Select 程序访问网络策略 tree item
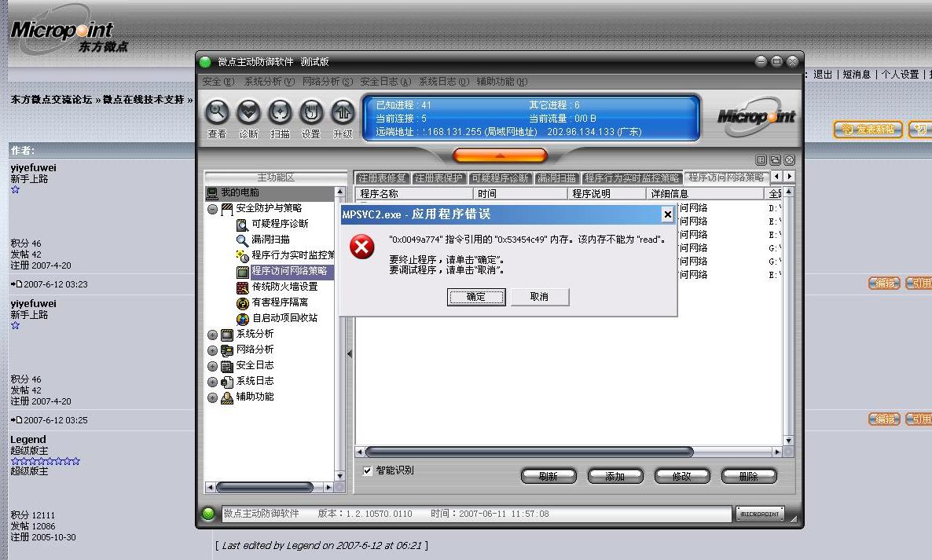This screenshot has width=932, height=560. (289, 271)
